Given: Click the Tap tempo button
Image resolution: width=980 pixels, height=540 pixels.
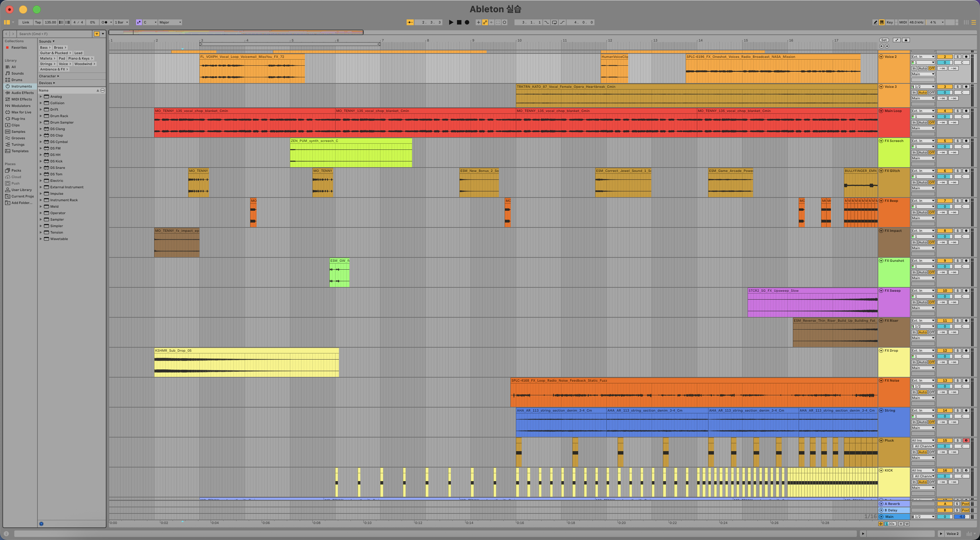Looking at the screenshot, I should click(38, 22).
